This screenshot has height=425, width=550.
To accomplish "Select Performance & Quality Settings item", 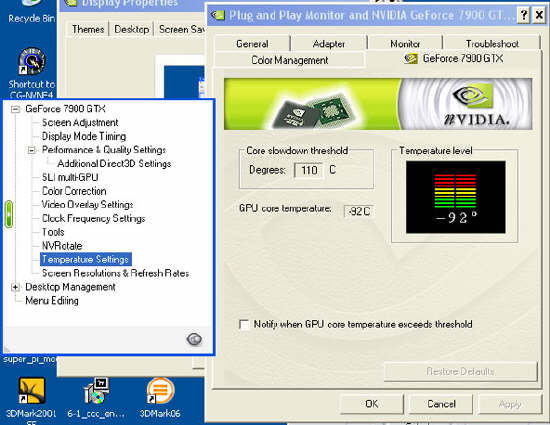I will (104, 150).
